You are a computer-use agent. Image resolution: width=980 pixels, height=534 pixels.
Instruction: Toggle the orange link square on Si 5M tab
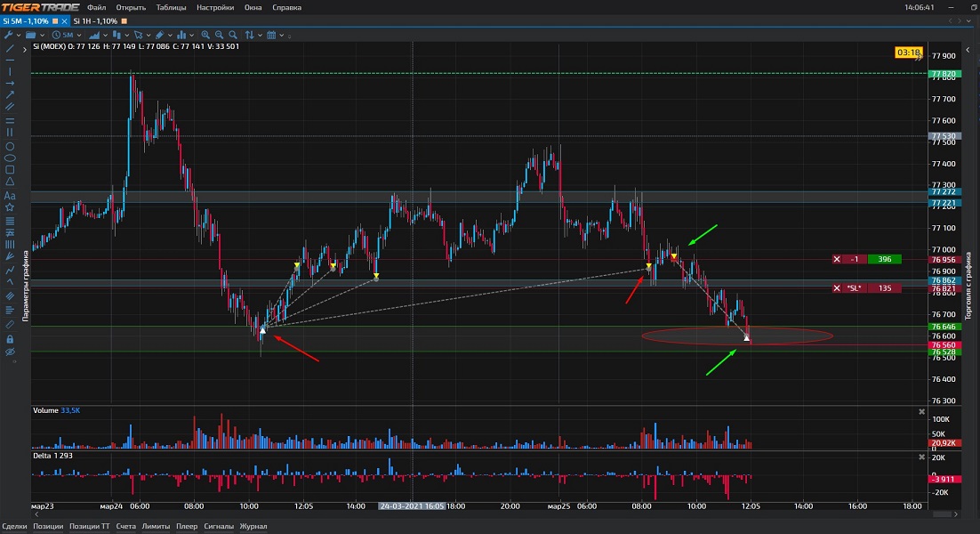[x=55, y=21]
